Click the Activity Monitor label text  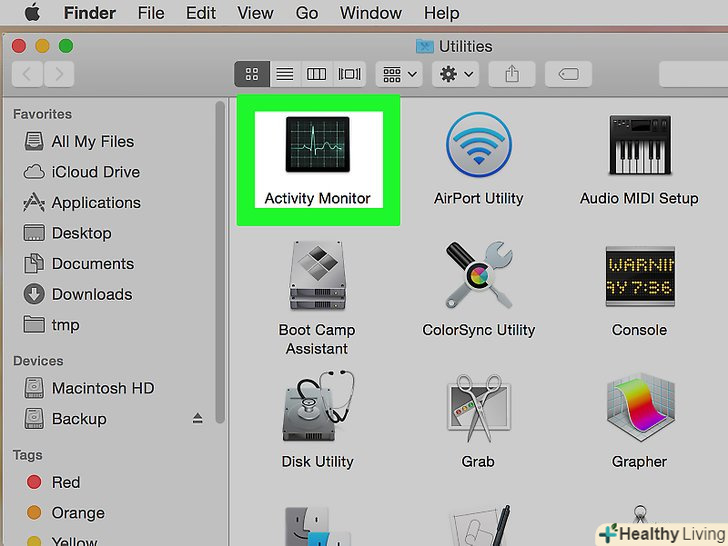coord(318,198)
